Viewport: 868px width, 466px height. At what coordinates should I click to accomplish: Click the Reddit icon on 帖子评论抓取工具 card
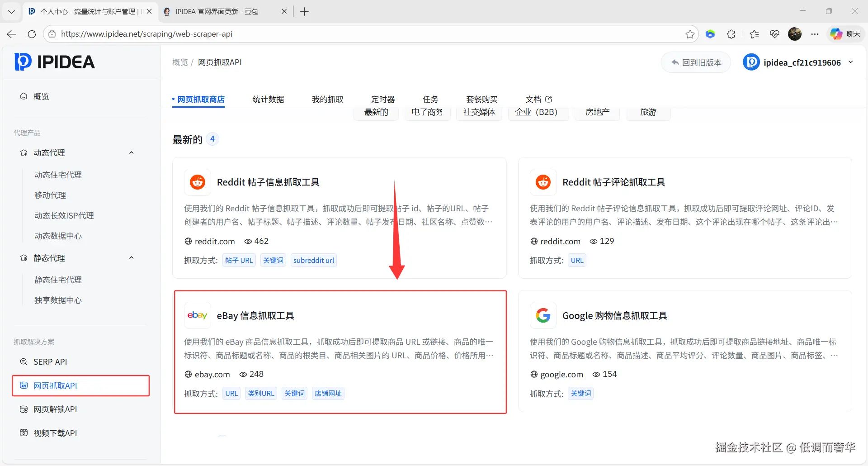point(543,182)
